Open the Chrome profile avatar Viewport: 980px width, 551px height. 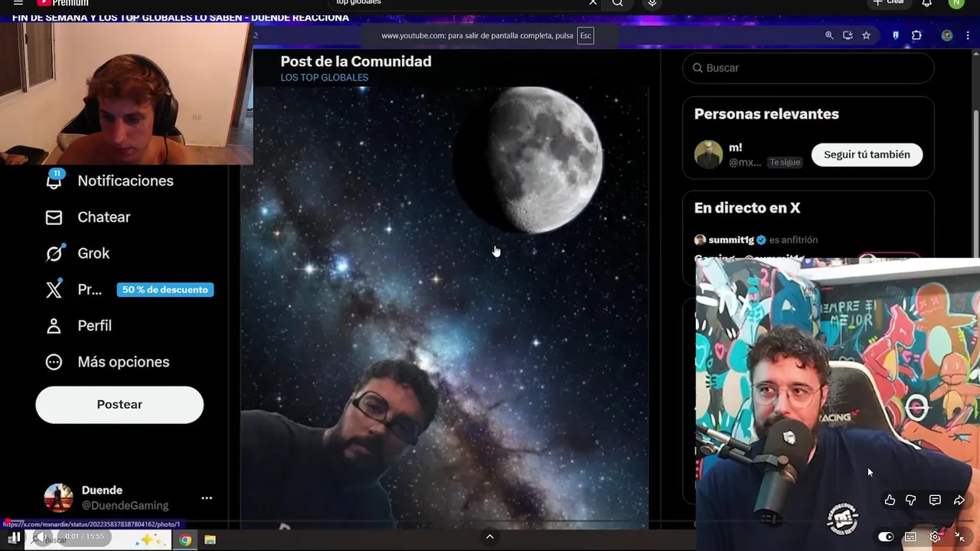(x=947, y=35)
